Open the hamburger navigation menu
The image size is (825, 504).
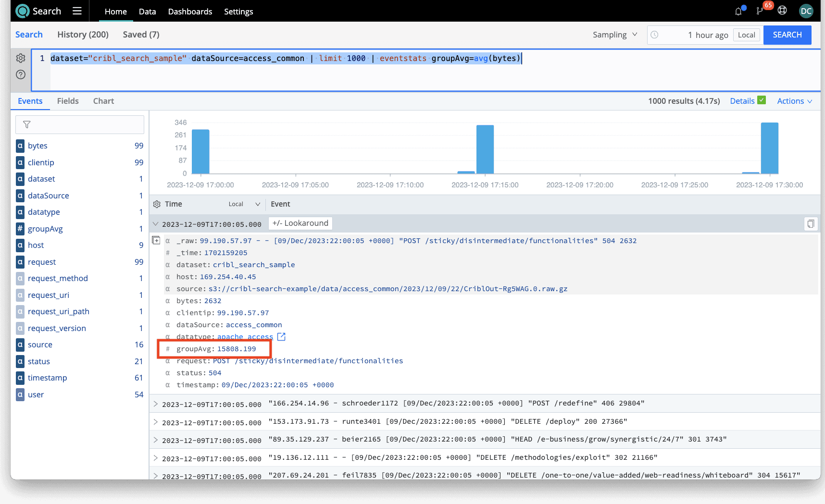coord(77,11)
